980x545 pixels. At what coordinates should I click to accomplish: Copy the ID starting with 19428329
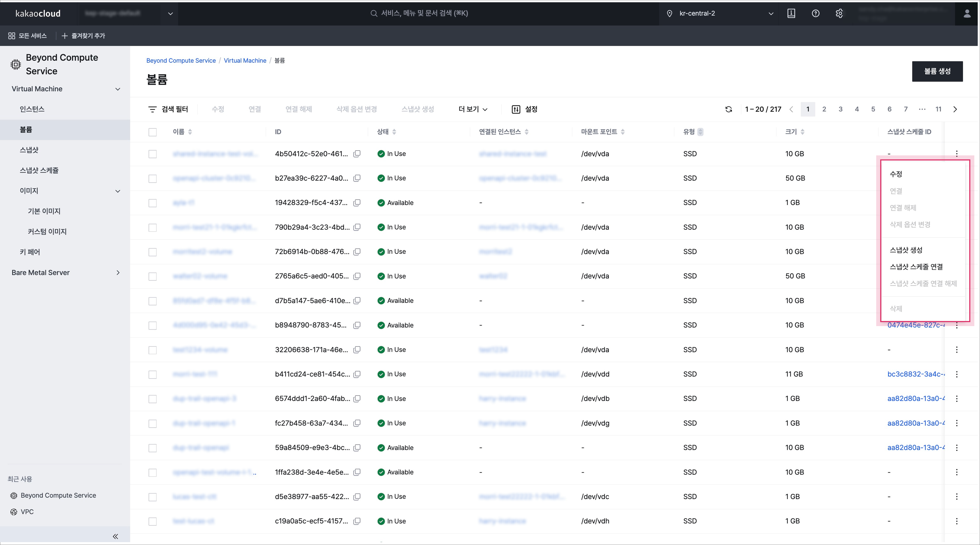357,203
